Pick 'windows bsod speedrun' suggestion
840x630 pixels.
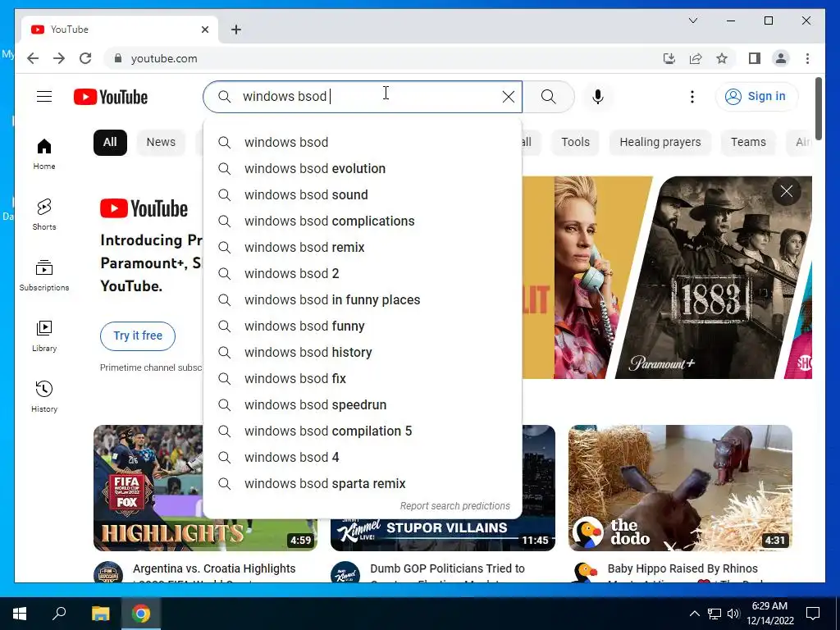click(363, 404)
